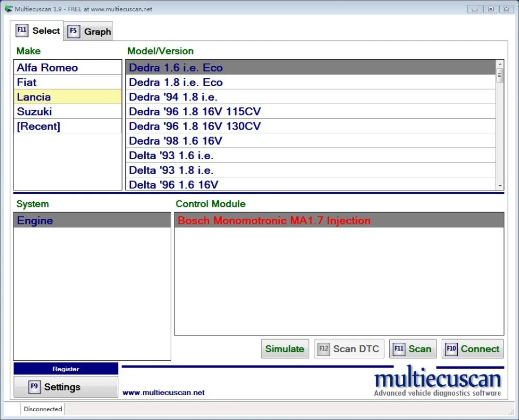
Task: Select Dedra 1.8 i.e. Eco model
Action: tap(310, 82)
